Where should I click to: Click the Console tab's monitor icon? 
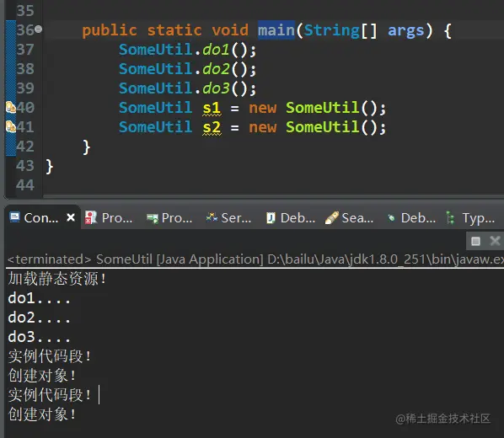[x=15, y=217]
